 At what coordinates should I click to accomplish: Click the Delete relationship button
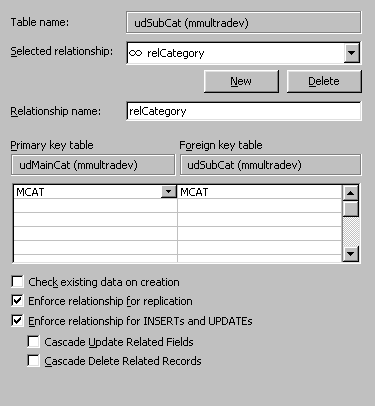pyautogui.click(x=324, y=81)
